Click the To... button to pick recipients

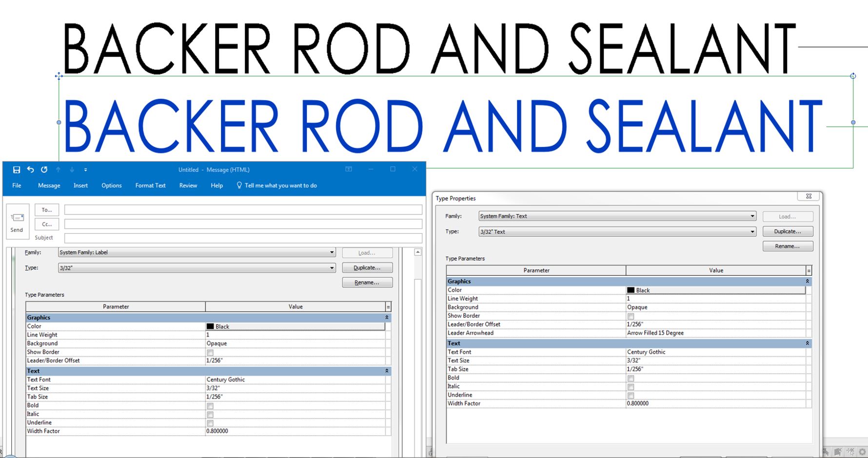tap(47, 210)
